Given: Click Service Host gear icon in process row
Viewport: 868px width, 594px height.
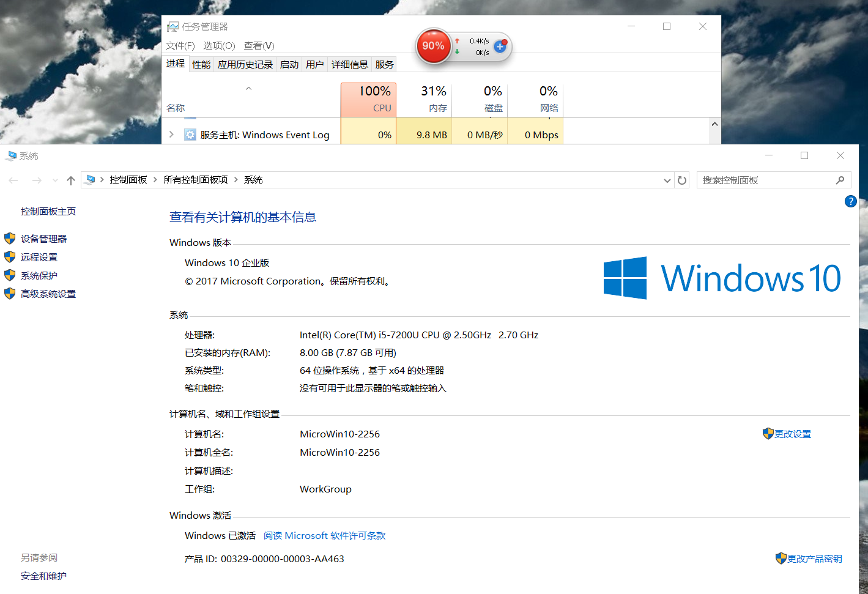Looking at the screenshot, I should tap(190, 135).
